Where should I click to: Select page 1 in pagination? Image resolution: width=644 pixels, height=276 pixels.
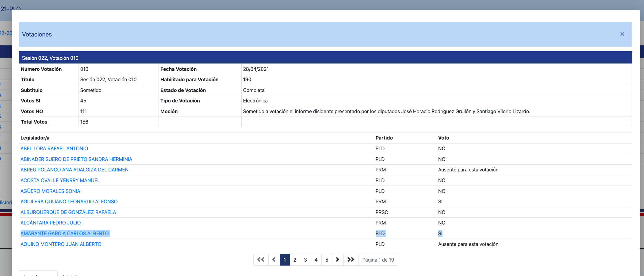(285, 260)
